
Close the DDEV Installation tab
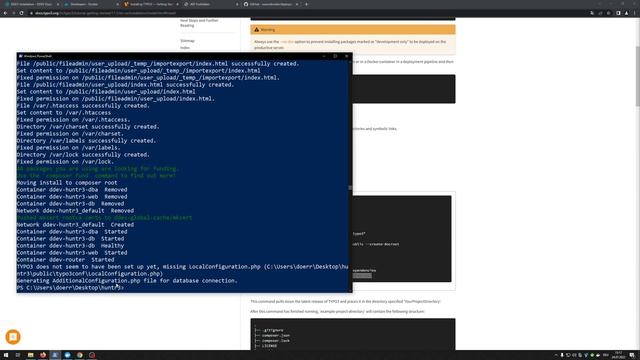pyautogui.click(x=57, y=4)
